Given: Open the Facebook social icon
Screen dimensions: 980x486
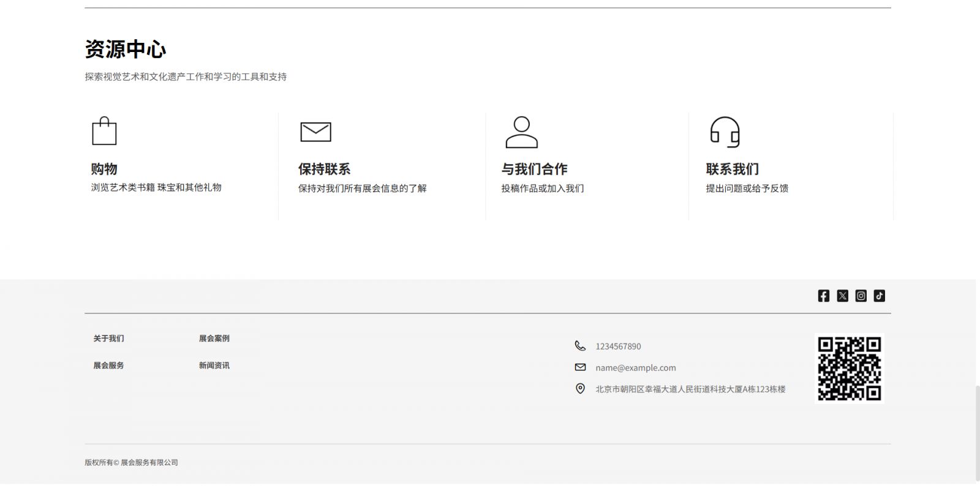Looking at the screenshot, I should coord(824,296).
